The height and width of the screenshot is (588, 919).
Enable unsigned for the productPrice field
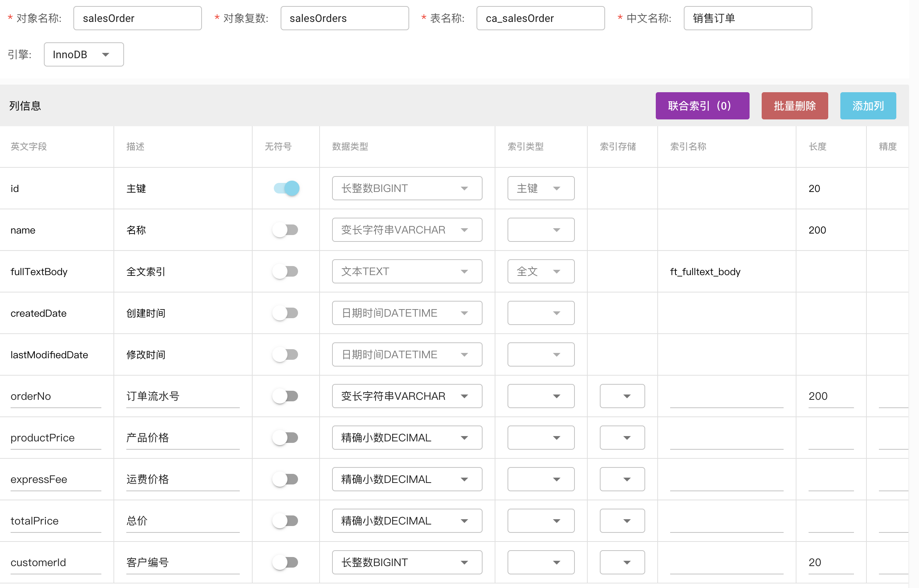(x=285, y=438)
